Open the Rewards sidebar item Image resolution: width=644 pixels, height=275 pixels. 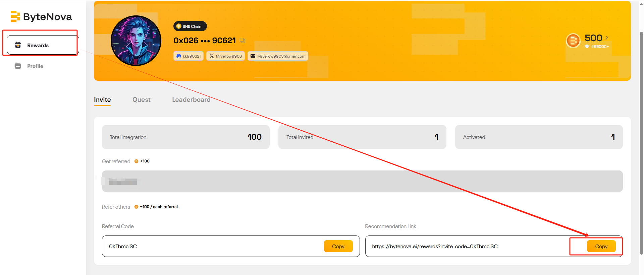[x=43, y=45]
